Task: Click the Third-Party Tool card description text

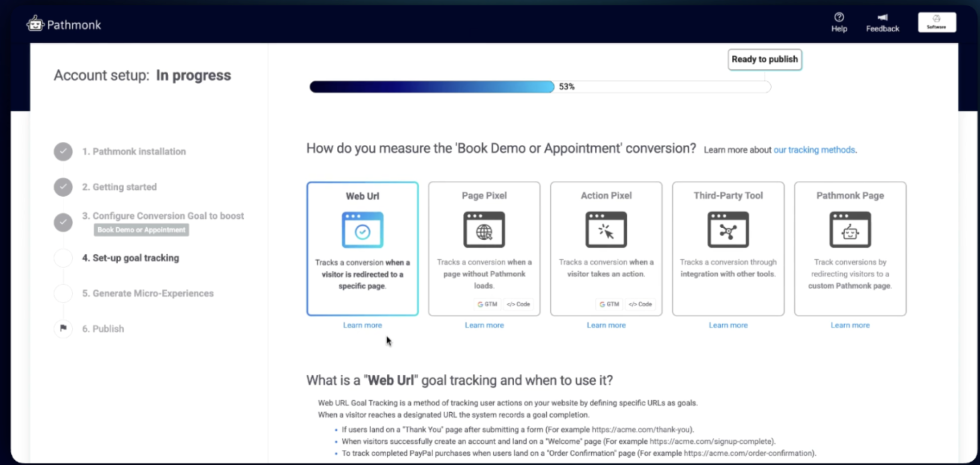Action: [728, 268]
